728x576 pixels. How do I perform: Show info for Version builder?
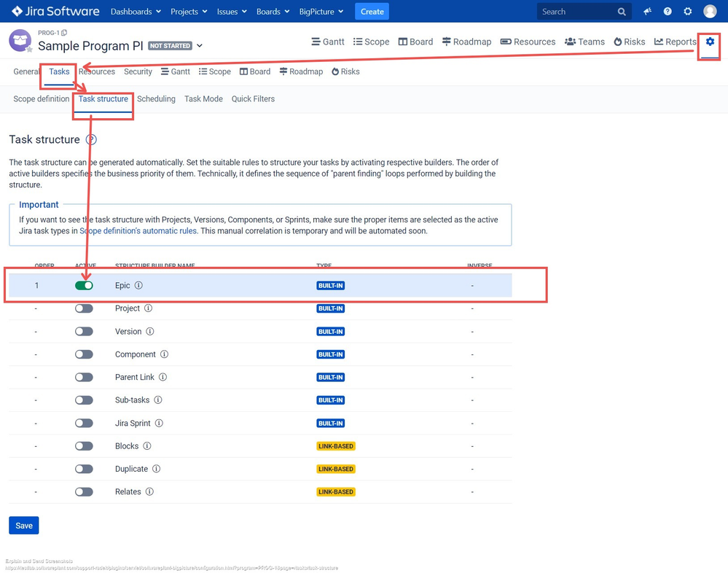click(150, 331)
